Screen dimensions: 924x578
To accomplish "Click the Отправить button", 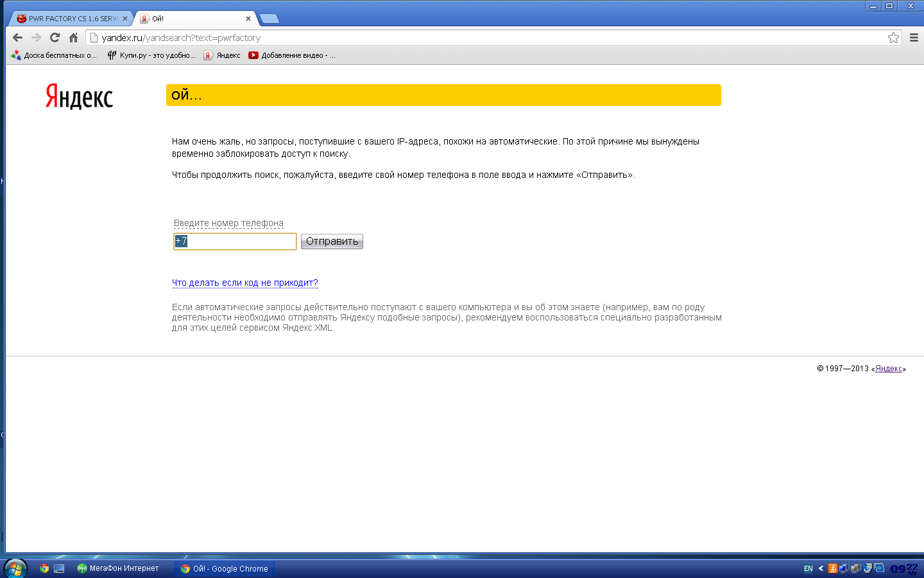I will tap(332, 241).
